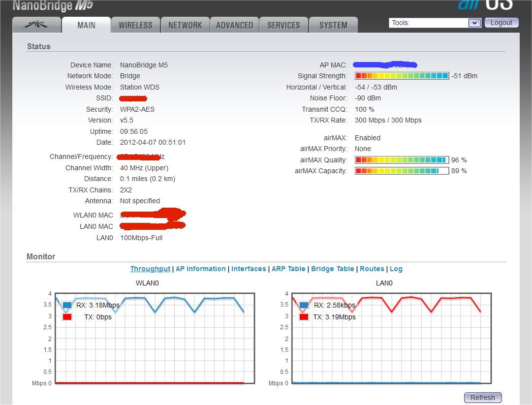Click the airMAX Capacity bar
532x405 pixels.
click(x=402, y=171)
